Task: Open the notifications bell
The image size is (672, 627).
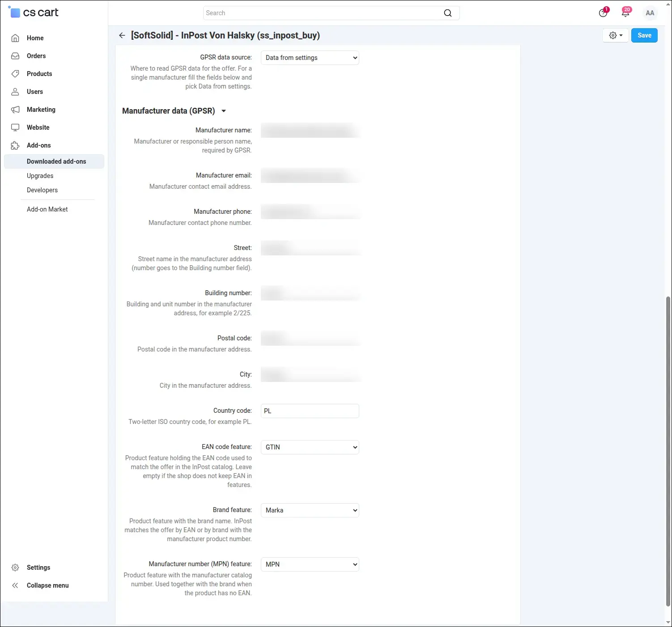Action: tap(626, 13)
